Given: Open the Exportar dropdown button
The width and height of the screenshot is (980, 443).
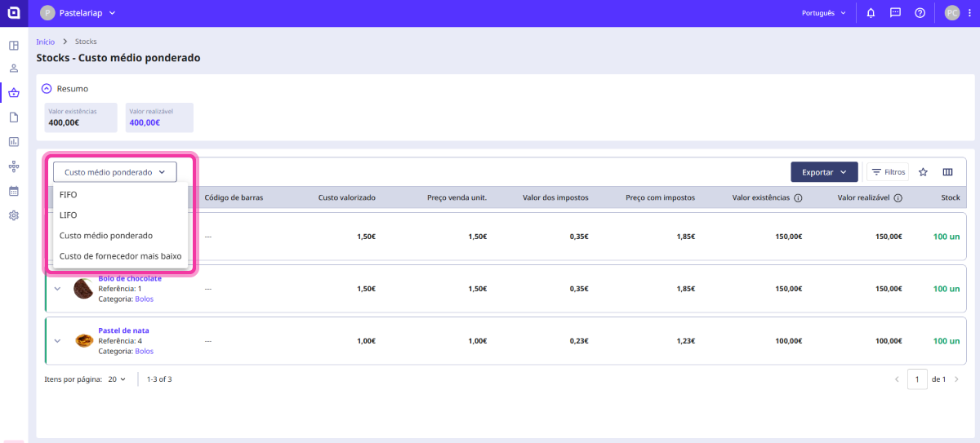Looking at the screenshot, I should 824,172.
